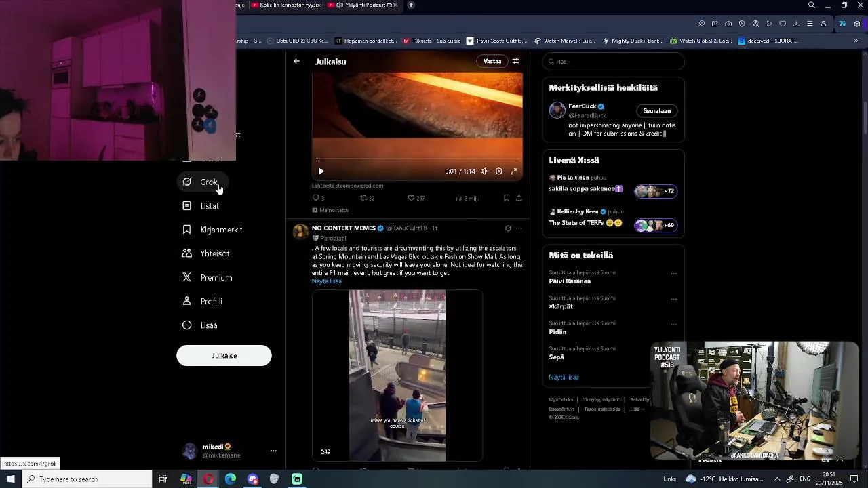Open FearBuck profile name
This screenshot has height=488, width=868.
pyautogui.click(x=582, y=106)
